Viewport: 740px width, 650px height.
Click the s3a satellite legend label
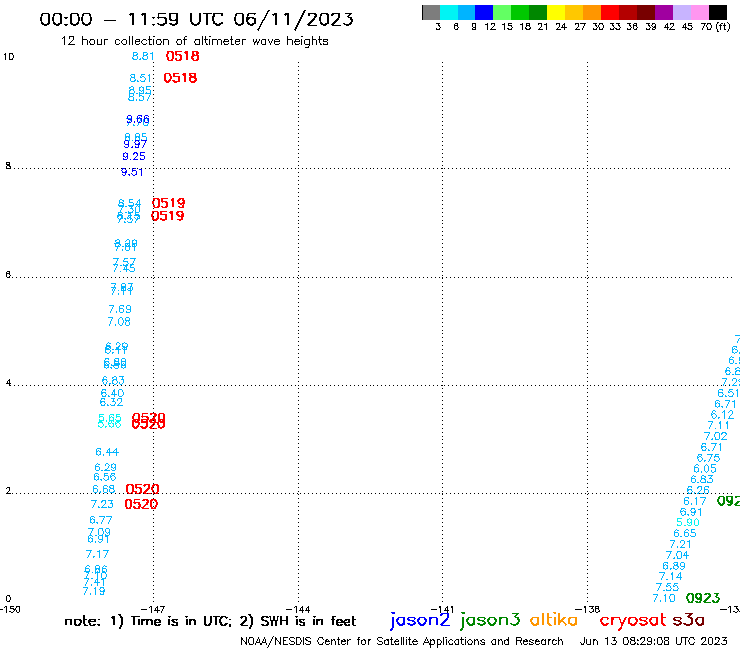pos(688,620)
